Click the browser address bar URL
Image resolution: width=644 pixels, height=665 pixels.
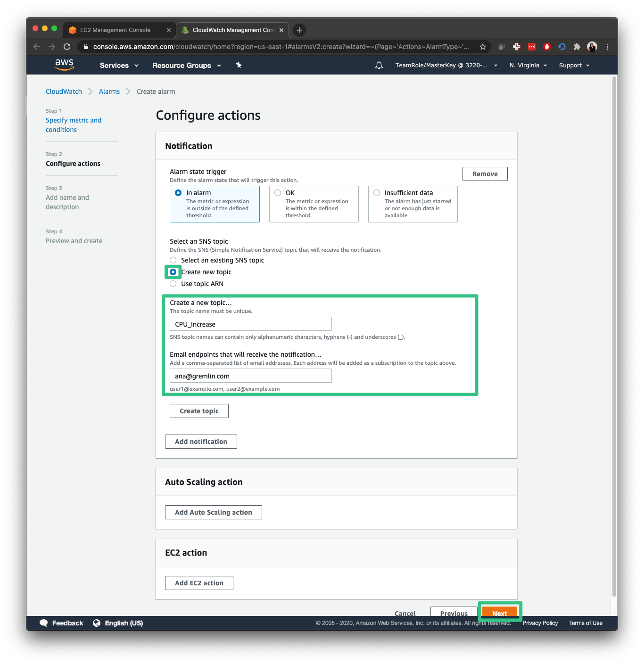281,47
